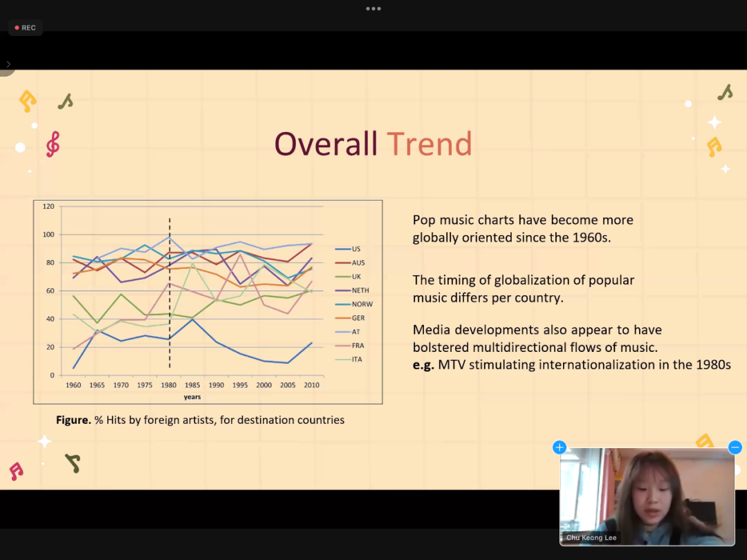Click the NORW legend entry in chart
Viewport: 747px width, 560px height.
coord(354,304)
